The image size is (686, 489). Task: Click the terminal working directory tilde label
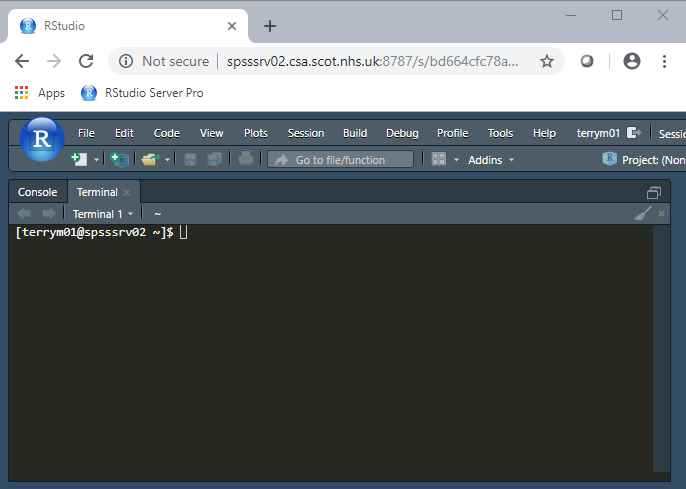click(158, 214)
